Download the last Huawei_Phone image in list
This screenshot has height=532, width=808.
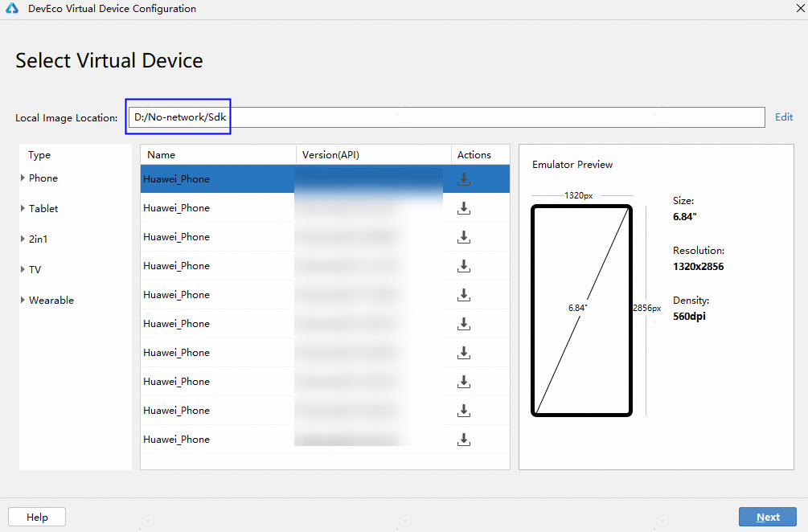tap(464, 440)
